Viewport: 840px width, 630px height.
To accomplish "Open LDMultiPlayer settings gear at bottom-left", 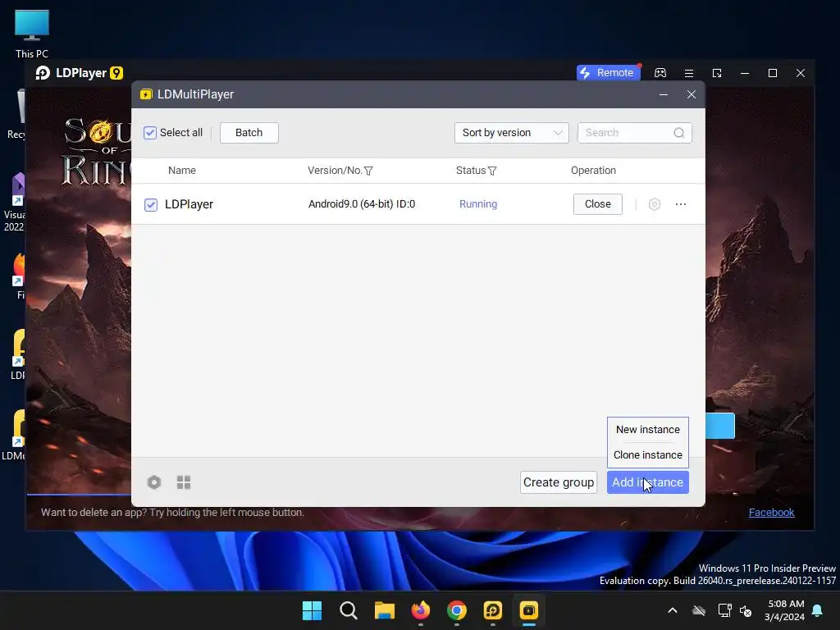I will click(x=154, y=482).
